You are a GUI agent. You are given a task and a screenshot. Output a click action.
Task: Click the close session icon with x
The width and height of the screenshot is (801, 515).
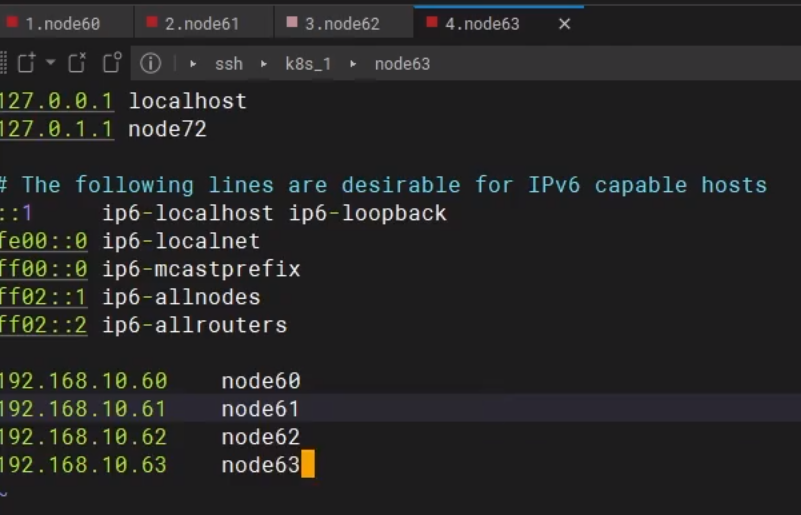click(x=77, y=63)
